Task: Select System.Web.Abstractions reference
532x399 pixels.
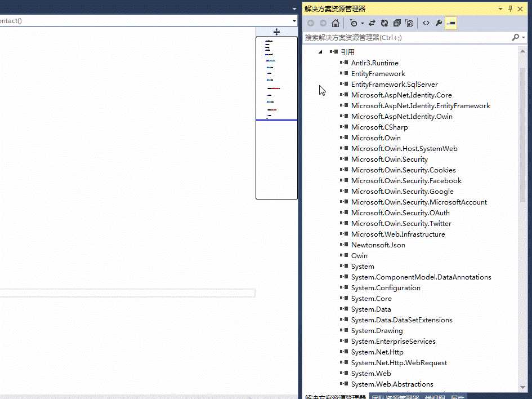Action: click(392, 384)
